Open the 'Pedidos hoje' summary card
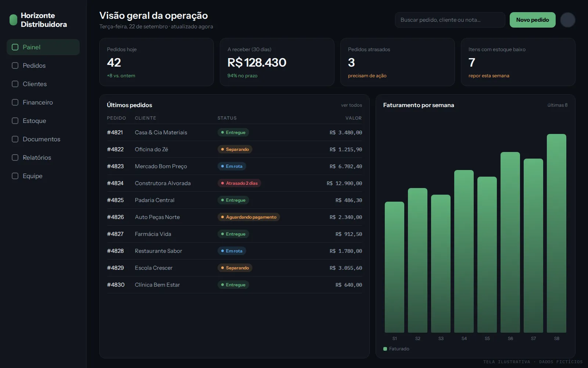Viewport: 588px width, 368px height. [x=157, y=62]
